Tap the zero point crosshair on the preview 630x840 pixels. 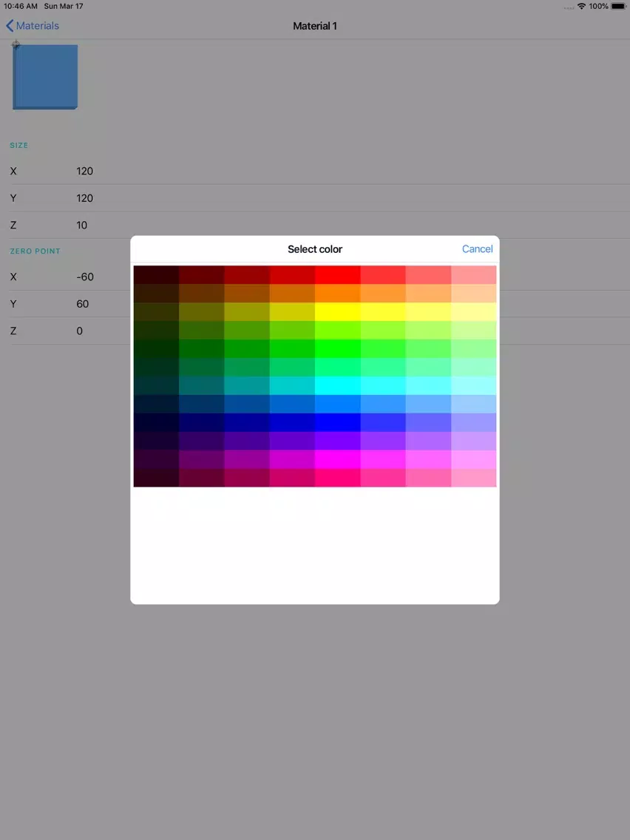(x=16, y=45)
